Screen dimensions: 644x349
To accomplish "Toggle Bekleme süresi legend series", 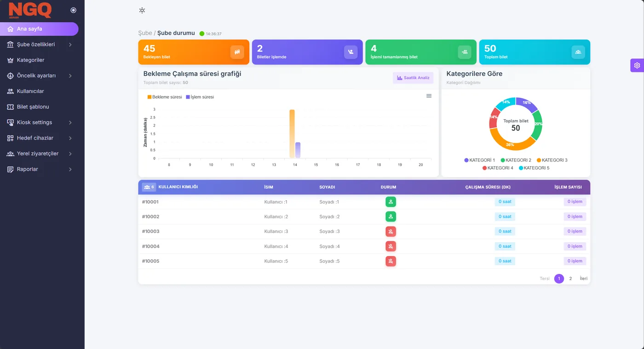I will [165, 97].
